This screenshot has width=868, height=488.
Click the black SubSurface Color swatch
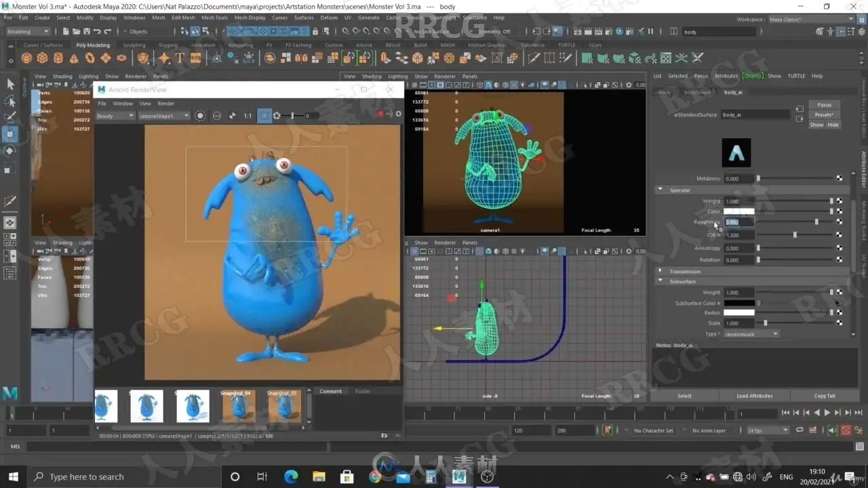[738, 303]
